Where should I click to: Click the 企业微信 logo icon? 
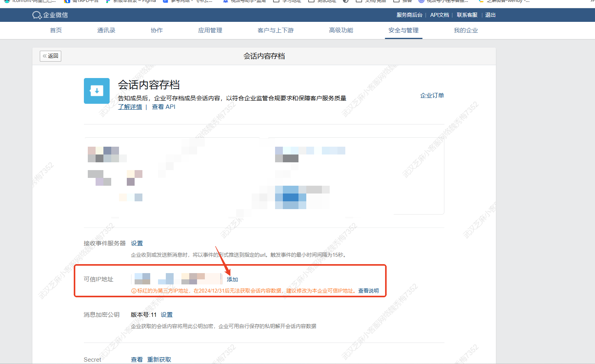tap(37, 15)
